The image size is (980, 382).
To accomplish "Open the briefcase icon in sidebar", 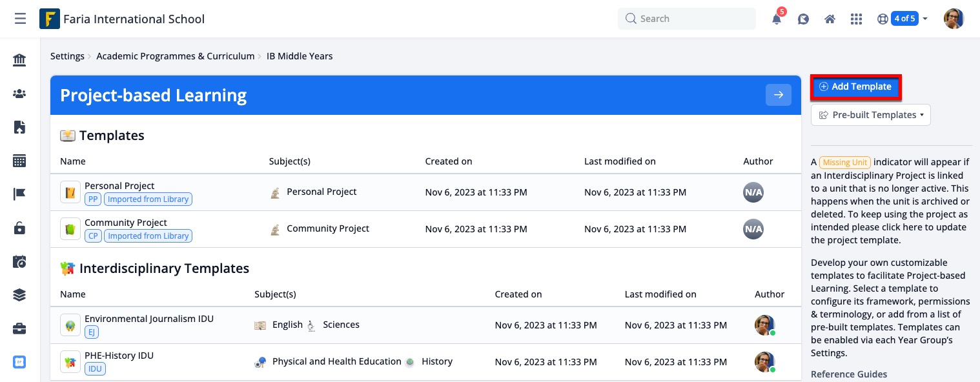I will [x=19, y=329].
